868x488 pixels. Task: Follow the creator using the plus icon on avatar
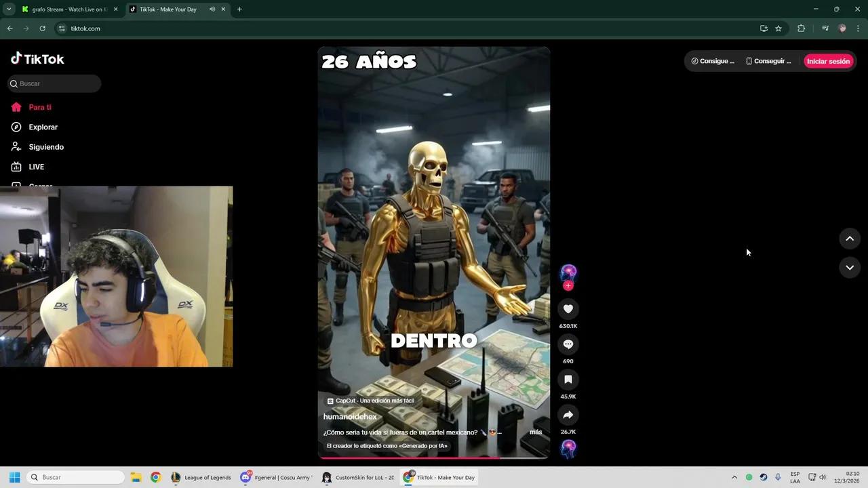568,285
